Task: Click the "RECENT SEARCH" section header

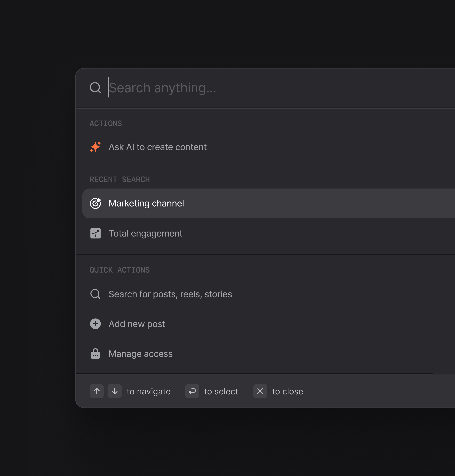Action: pyautogui.click(x=120, y=180)
